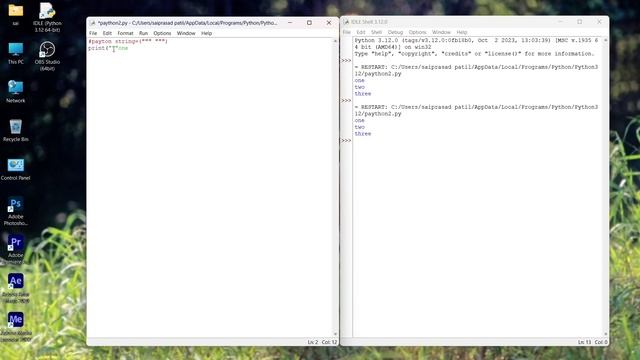The width and height of the screenshot is (640, 360).
Task: Open Debug menu in IDLE Shell
Action: coord(395,32)
